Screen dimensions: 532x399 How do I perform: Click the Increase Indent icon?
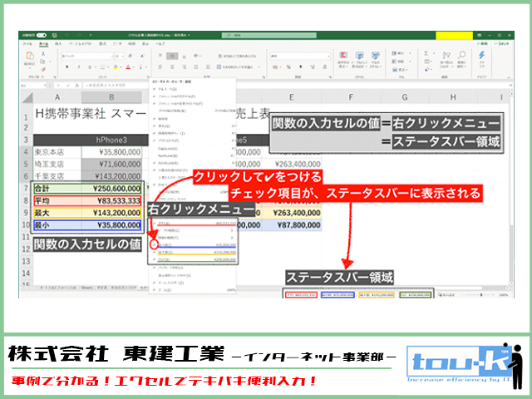[x=208, y=67]
